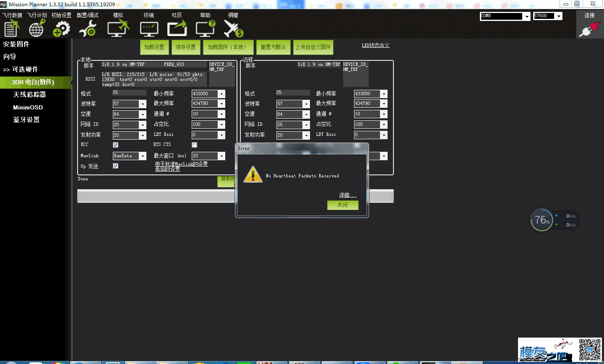Click 上传自定义固件 (Upload custom firmware) button
The width and height of the screenshot is (604, 364).
pyautogui.click(x=313, y=47)
